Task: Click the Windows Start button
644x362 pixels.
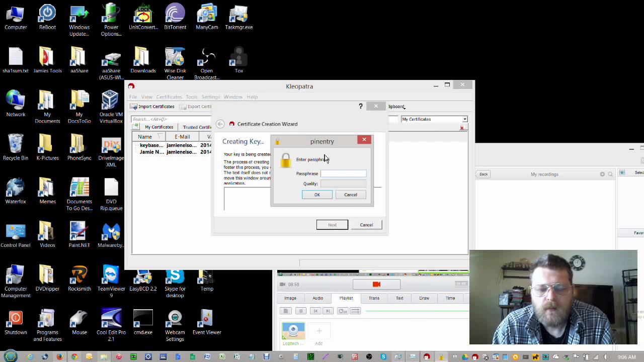Action: tap(11, 356)
